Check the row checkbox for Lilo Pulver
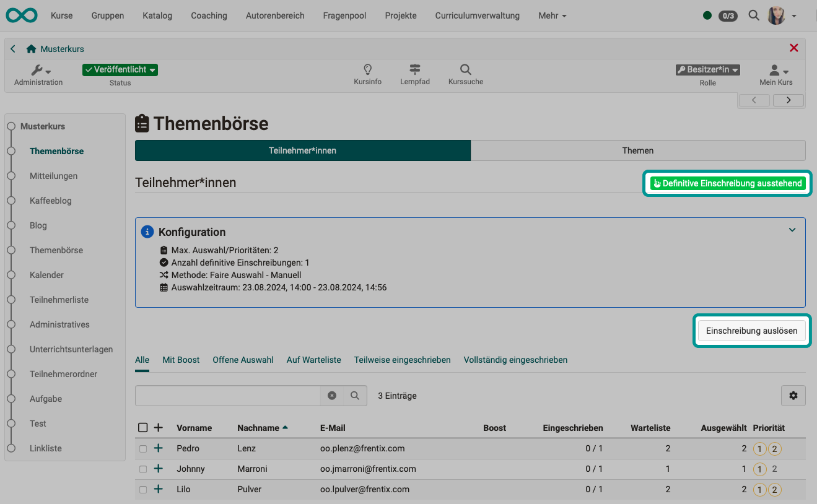817x504 pixels. [143, 489]
